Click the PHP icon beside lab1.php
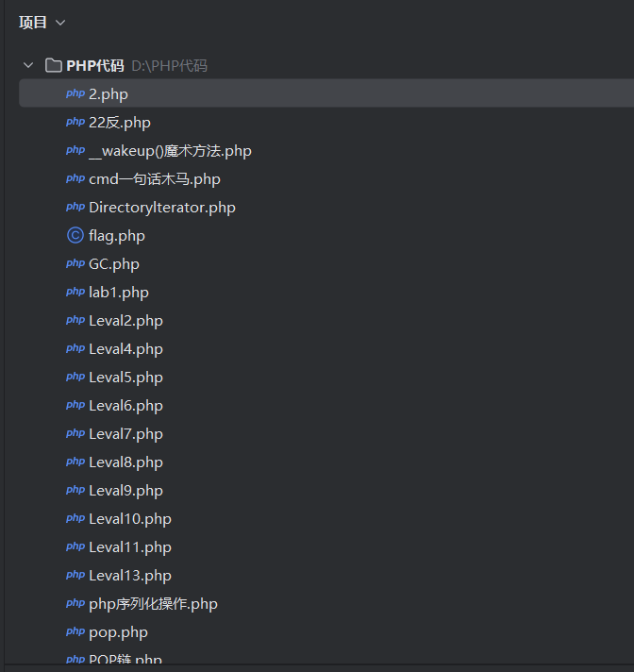Image resolution: width=634 pixels, height=672 pixels. pos(75,293)
